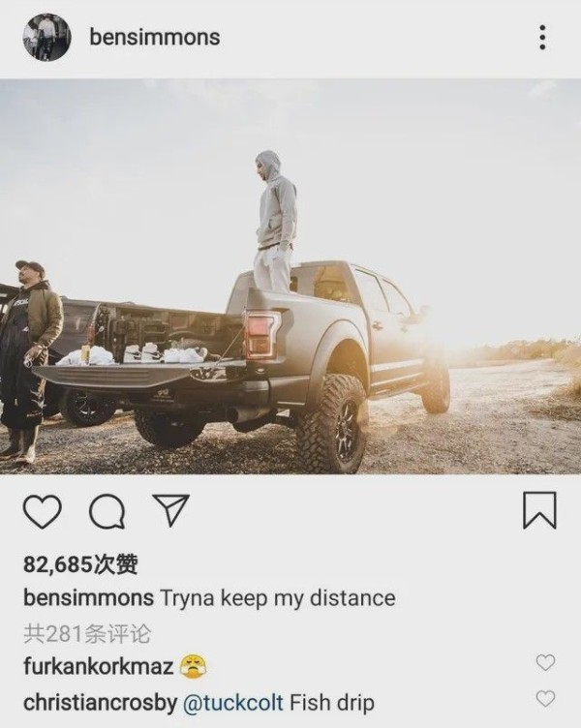Tap the hooded man standing on the truck
Viewport: 581px width, 728px height.
tap(275, 223)
